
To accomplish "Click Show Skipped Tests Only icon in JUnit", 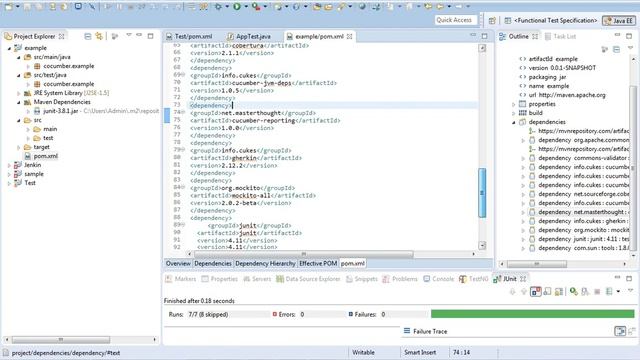I will coord(547,291).
